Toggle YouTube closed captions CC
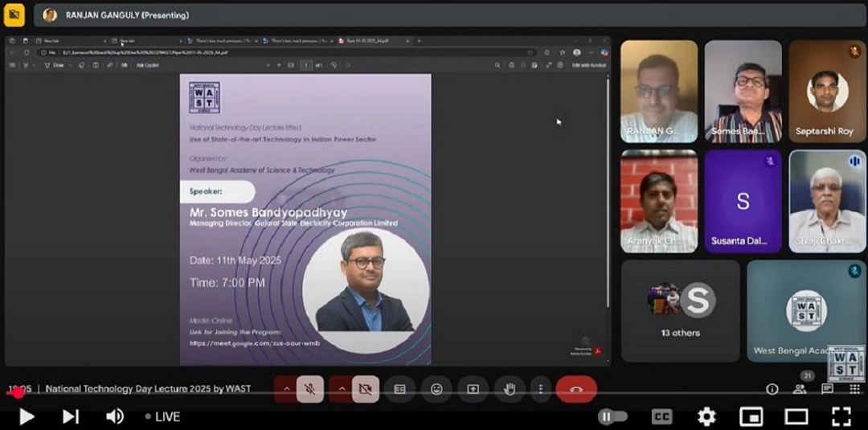The image size is (868, 430). click(661, 416)
